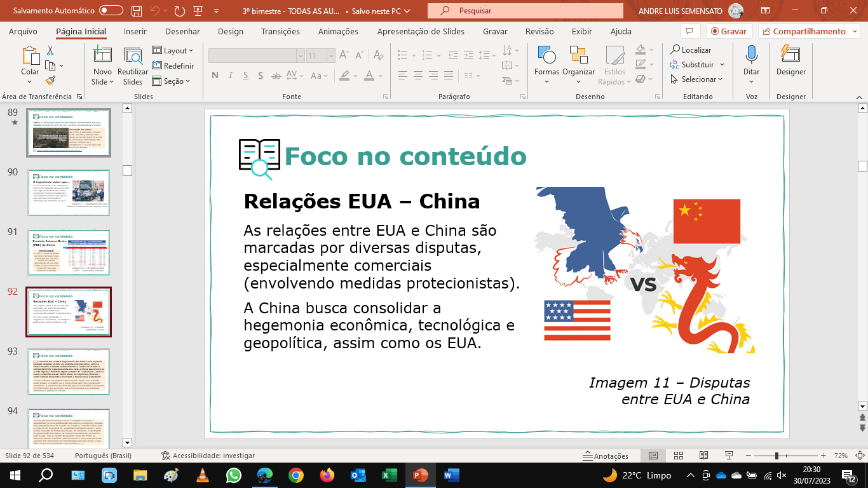Screen dimensions: 868x488
Task: Switch to Design tab
Action: pos(230,31)
